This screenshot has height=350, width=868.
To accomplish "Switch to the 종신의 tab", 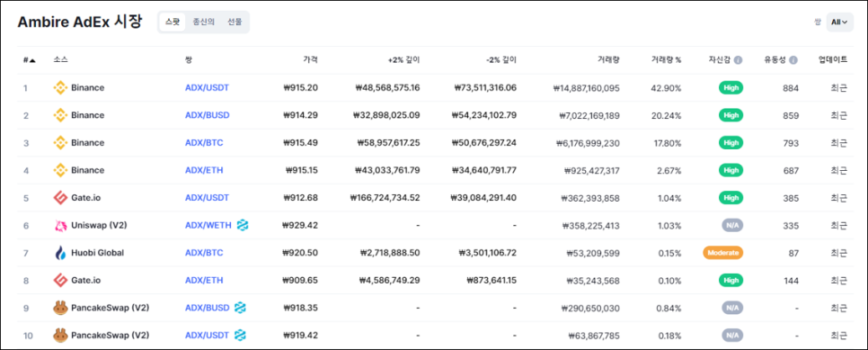I will tap(204, 22).
